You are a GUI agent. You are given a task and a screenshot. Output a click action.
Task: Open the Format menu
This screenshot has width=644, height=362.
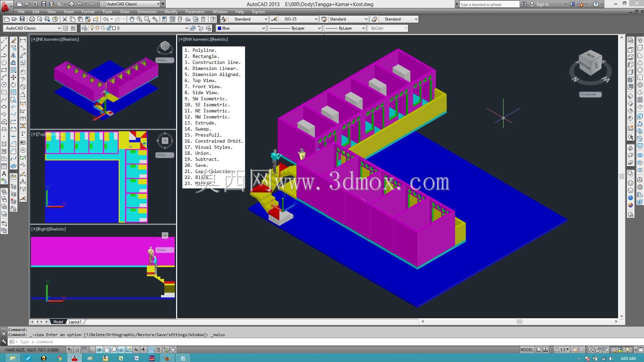88,12
